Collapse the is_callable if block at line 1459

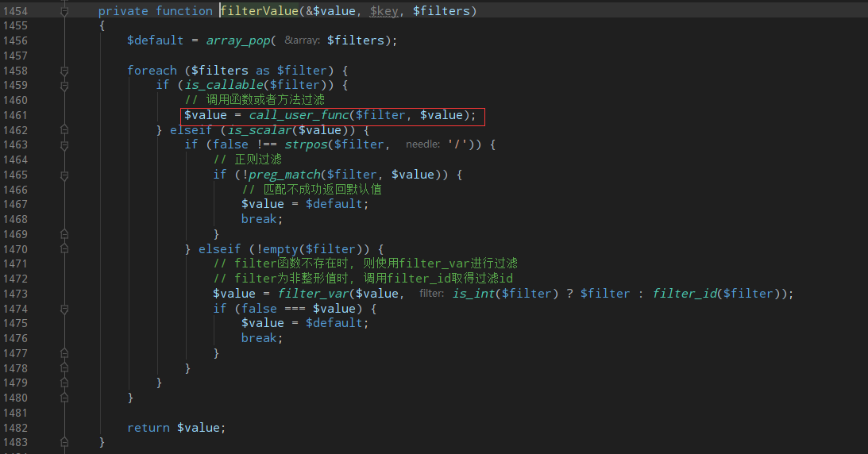(x=64, y=86)
